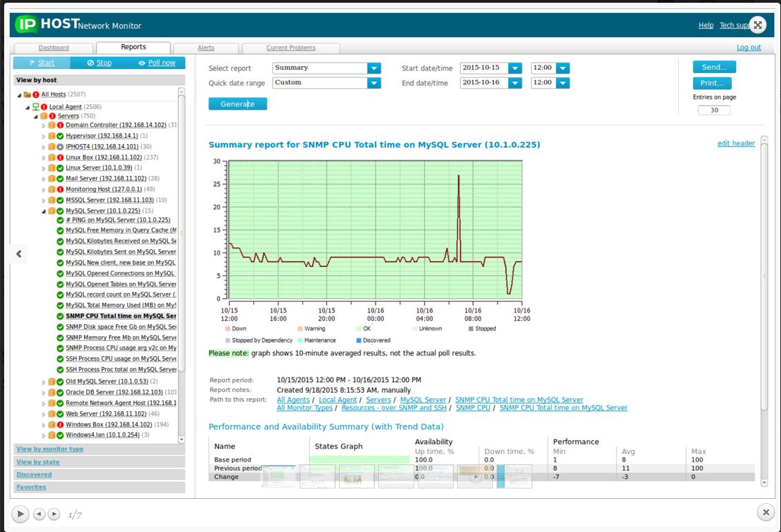Play the slideshow with the play button

pos(20,513)
